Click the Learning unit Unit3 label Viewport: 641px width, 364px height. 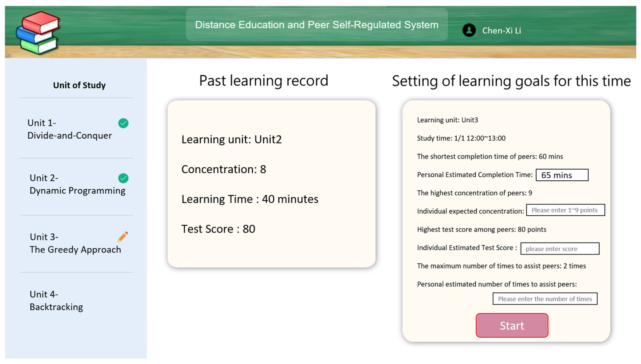pyautogui.click(x=447, y=120)
